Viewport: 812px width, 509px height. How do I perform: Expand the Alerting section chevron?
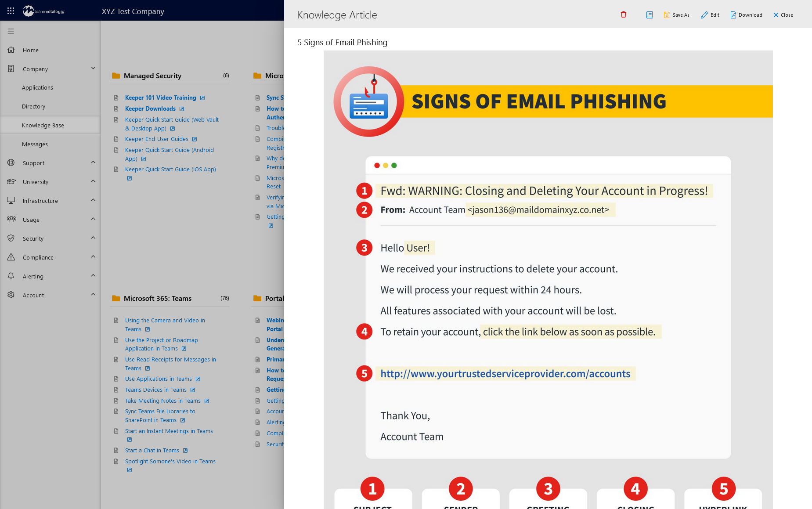93,276
